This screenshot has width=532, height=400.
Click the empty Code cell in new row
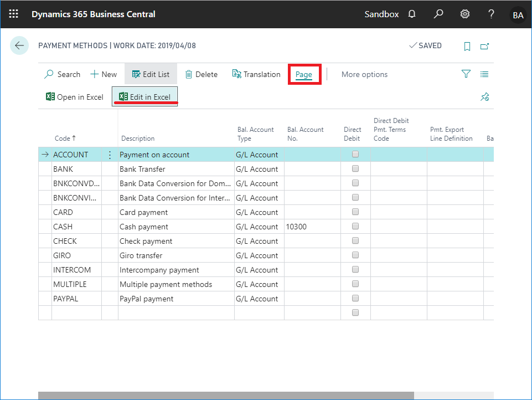click(x=77, y=313)
